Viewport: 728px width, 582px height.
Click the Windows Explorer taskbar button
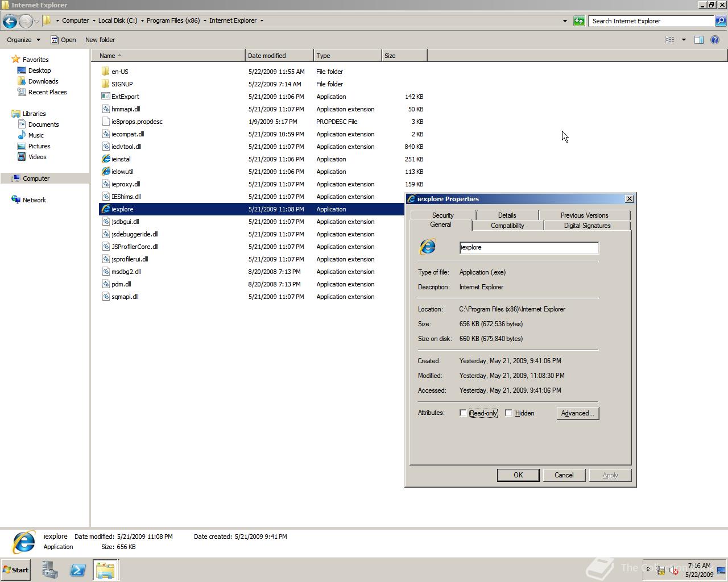tap(105, 570)
